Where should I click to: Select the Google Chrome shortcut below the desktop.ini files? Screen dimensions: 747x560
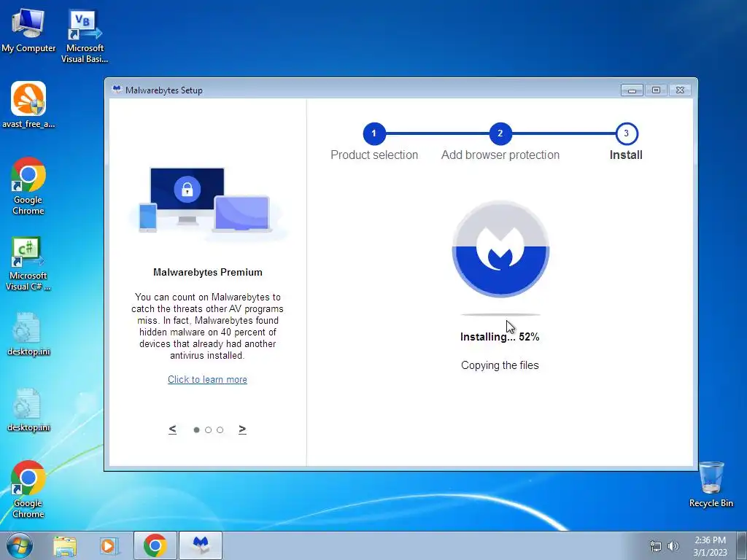click(28, 489)
